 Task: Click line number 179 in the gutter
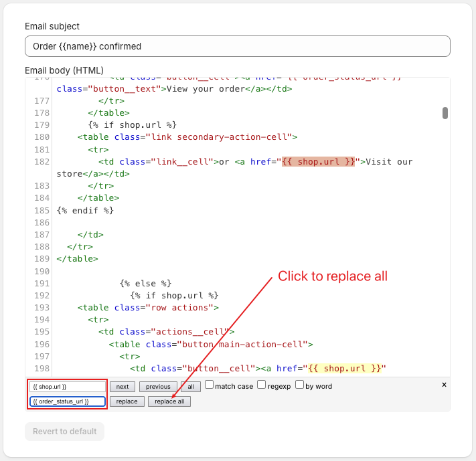tap(42, 125)
